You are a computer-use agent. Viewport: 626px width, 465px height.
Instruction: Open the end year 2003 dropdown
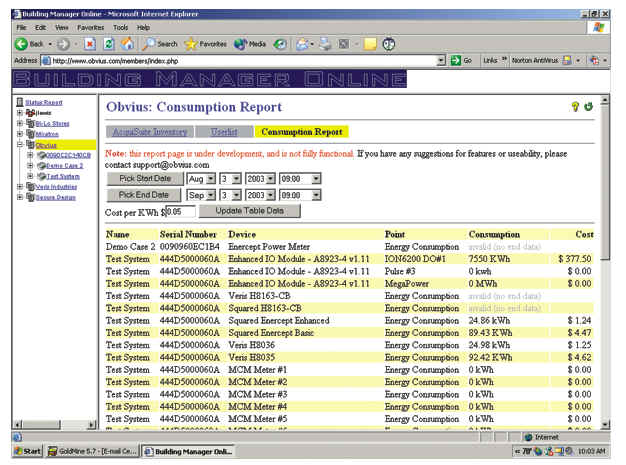(x=271, y=195)
